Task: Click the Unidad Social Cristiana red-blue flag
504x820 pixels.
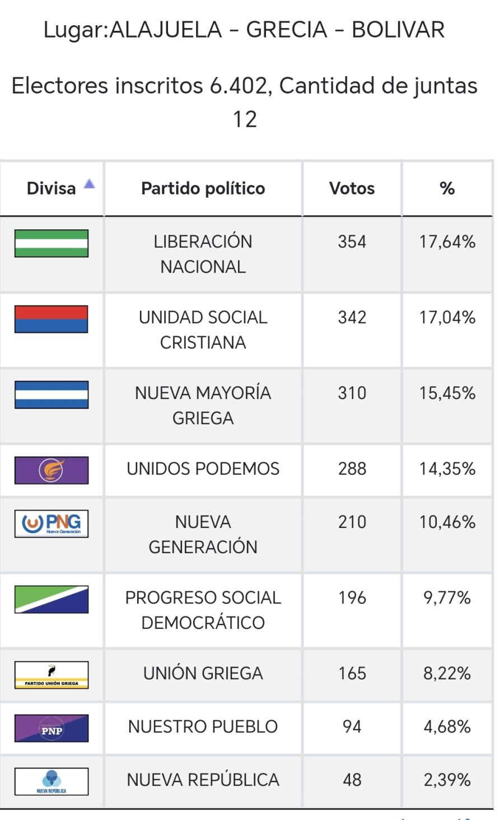Action: (x=52, y=319)
